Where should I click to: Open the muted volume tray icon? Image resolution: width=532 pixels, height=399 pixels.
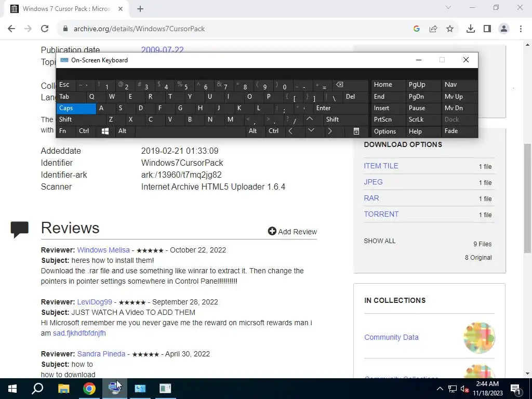tap(464, 389)
